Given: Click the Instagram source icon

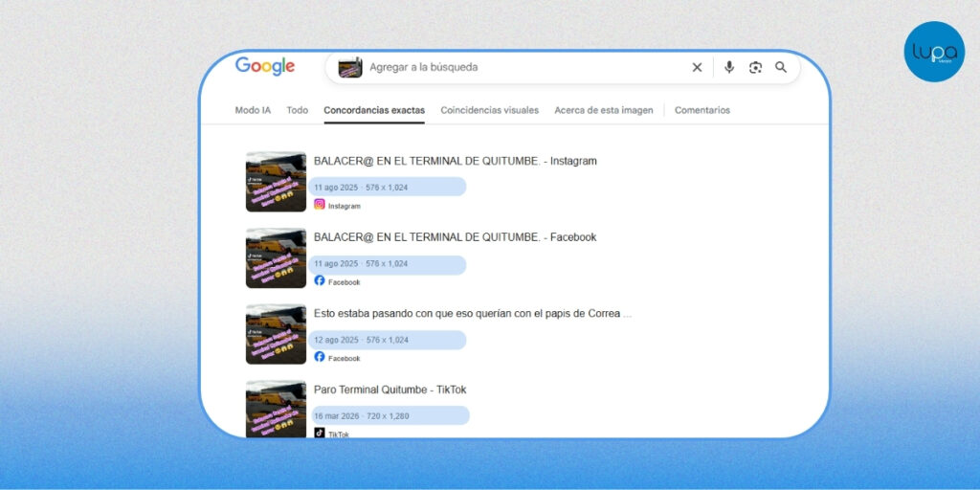Looking at the screenshot, I should [x=320, y=204].
